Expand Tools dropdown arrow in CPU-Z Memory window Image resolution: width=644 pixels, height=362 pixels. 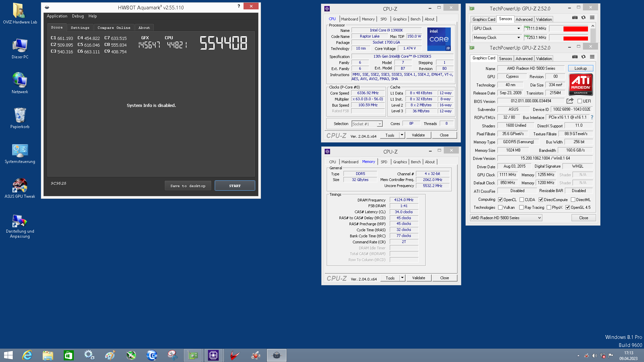pos(402,278)
